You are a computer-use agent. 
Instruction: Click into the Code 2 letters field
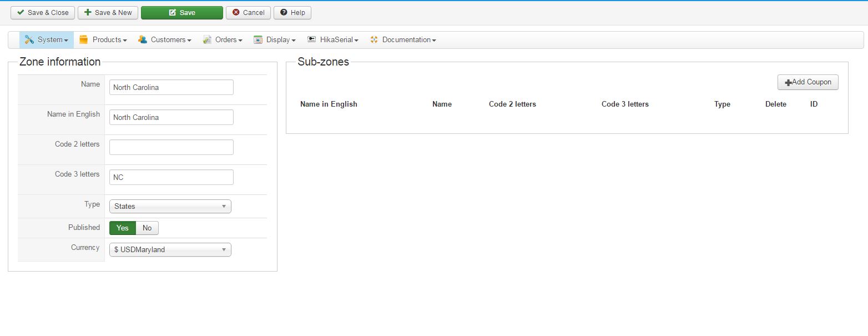[171, 147]
